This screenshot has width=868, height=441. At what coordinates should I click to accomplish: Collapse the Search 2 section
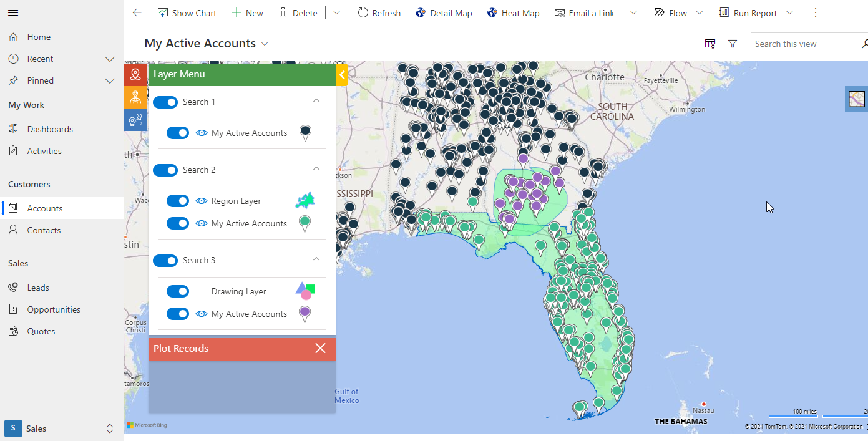(316, 170)
